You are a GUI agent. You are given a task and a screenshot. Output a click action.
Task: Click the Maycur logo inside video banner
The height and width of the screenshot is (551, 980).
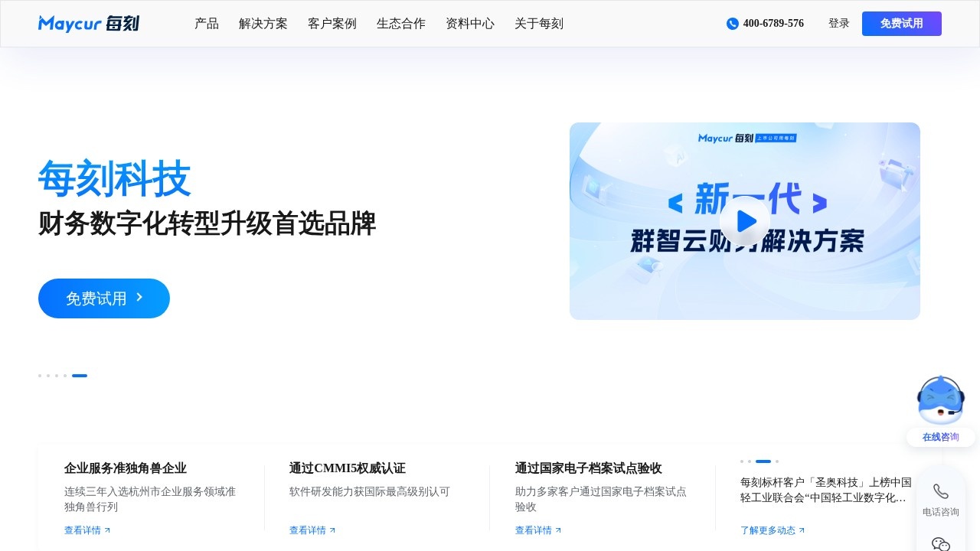pyautogui.click(x=726, y=139)
